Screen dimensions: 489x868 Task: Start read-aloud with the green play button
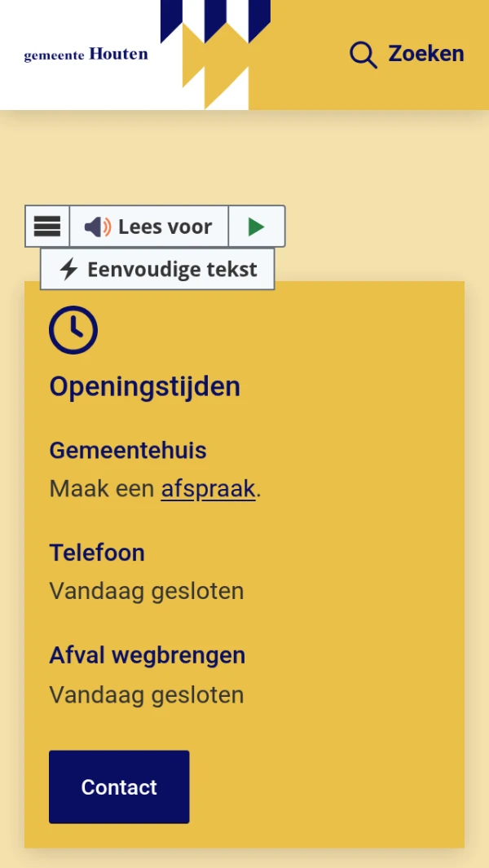256,227
